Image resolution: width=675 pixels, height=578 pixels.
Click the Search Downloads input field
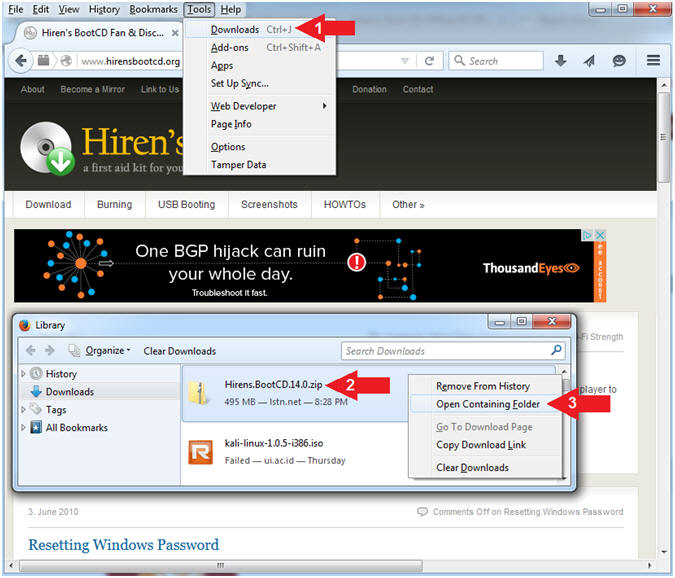[x=453, y=351]
